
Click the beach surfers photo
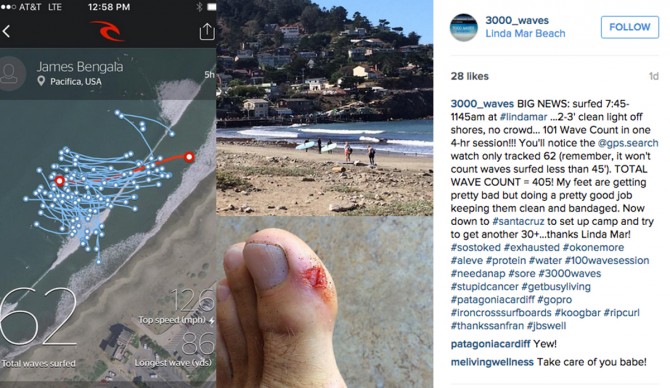(324, 108)
